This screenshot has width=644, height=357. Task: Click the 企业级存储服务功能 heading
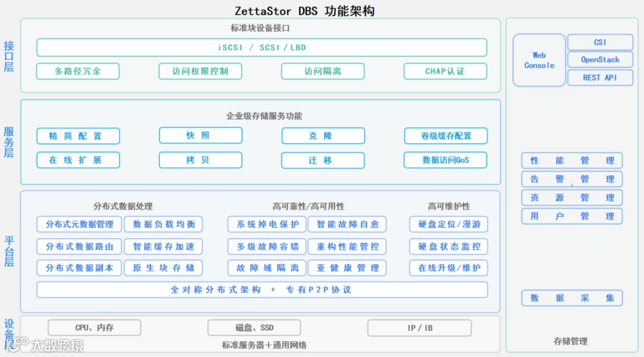click(264, 116)
